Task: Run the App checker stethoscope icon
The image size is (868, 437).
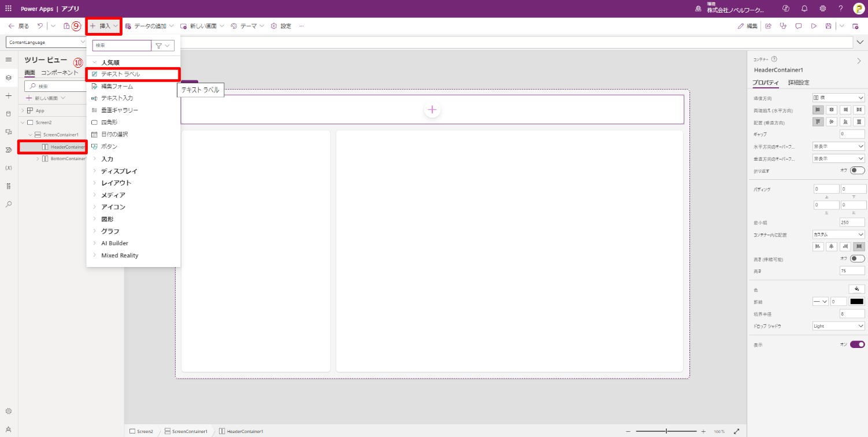Action: coord(784,26)
